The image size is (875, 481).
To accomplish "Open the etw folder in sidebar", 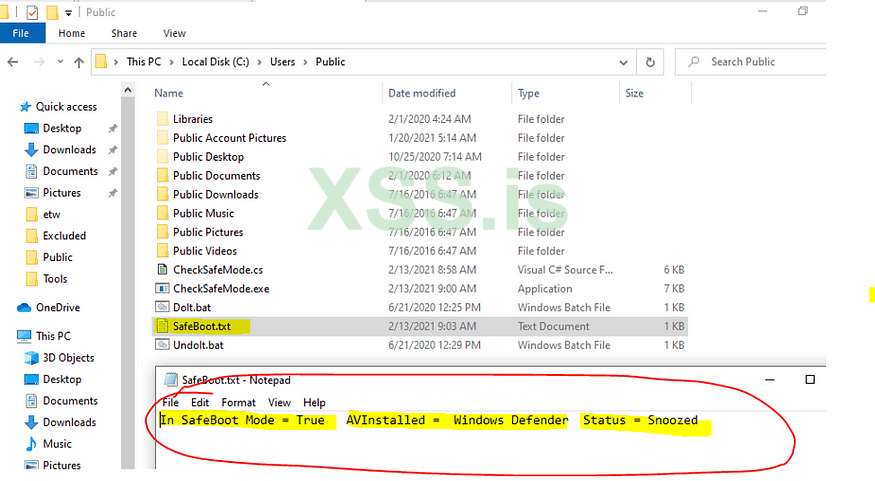I will tap(51, 214).
